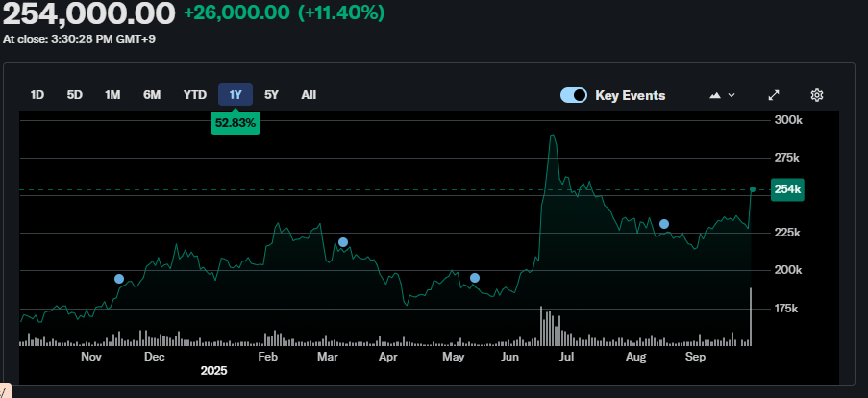Click the 2025 year label
The image size is (868, 398).
click(x=213, y=371)
